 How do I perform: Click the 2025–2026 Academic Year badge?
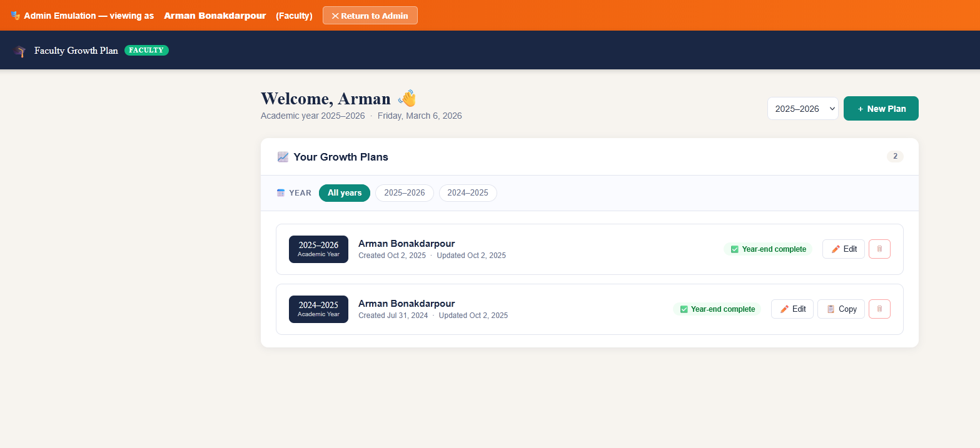318,249
